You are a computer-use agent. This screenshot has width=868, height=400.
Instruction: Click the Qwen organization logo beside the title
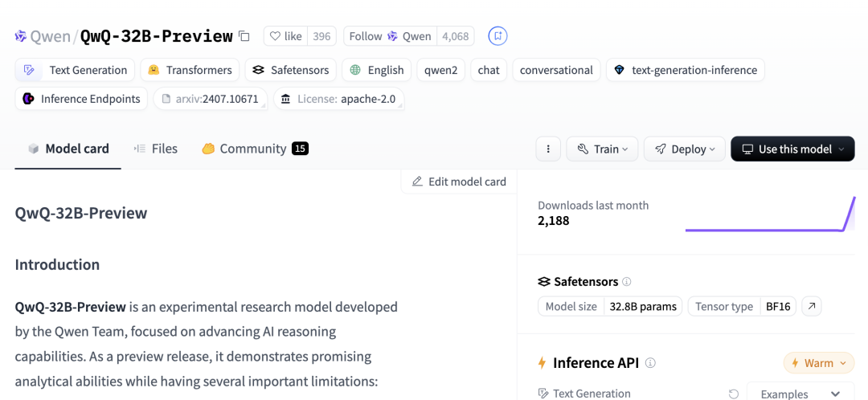tap(20, 36)
